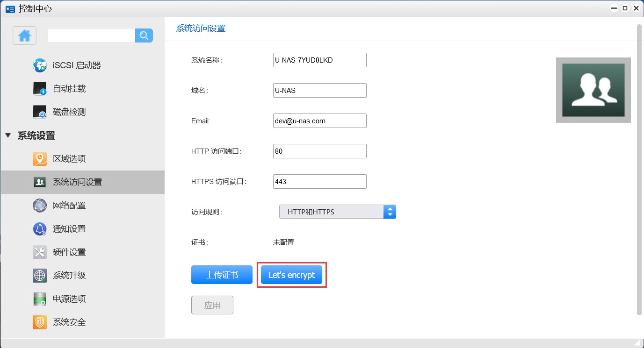Select 电源选项 in the sidebar

click(69, 299)
